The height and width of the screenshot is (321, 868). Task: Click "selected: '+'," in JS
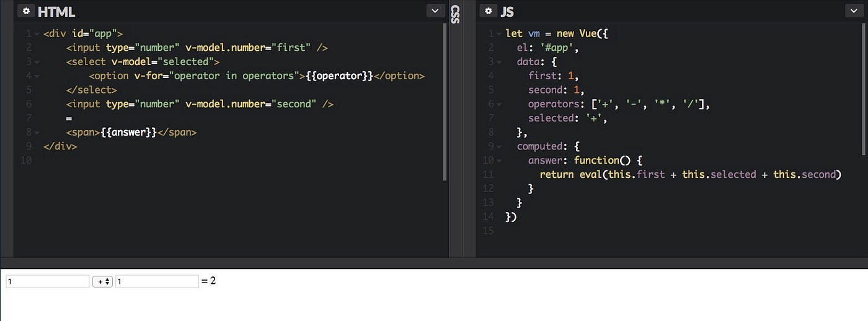[x=567, y=118]
